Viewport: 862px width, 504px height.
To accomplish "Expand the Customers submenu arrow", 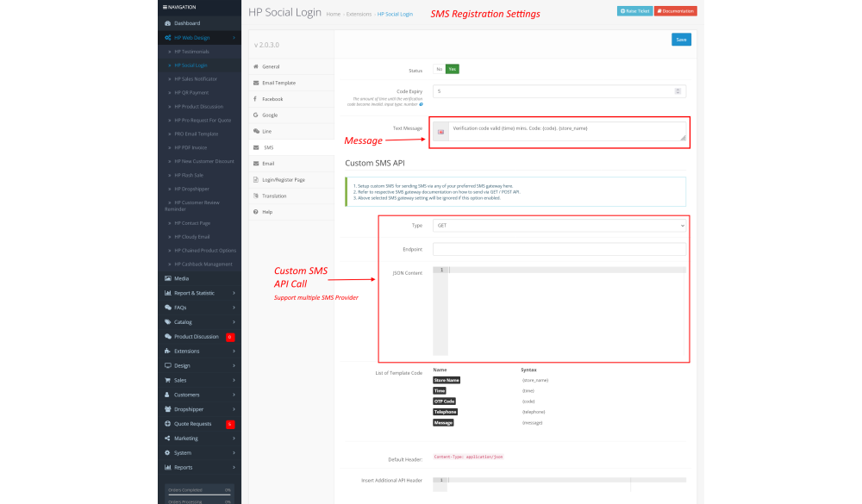I will coord(234,395).
